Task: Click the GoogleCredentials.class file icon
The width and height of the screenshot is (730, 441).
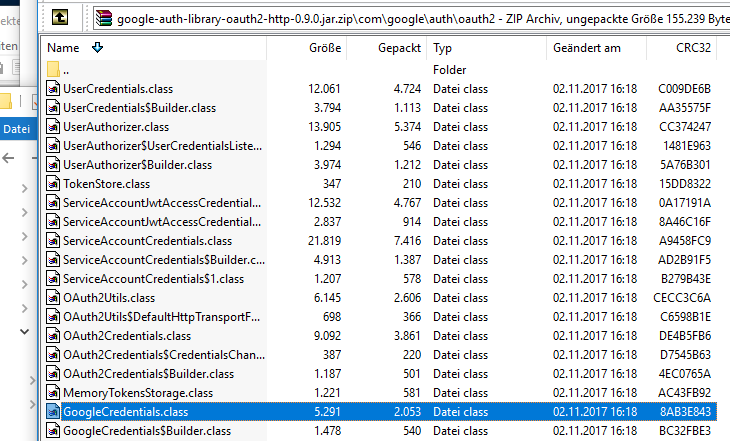Action: [x=53, y=412]
